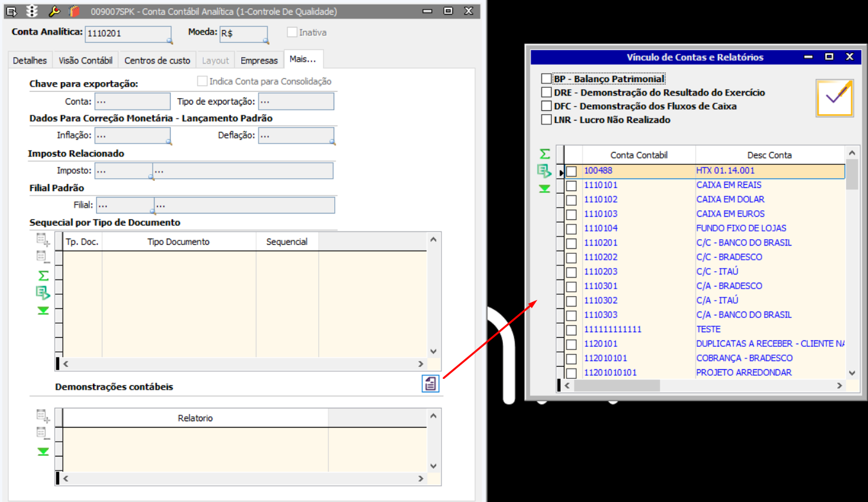Tick the checkbox for the TESTE account row
Image resolution: width=868 pixels, height=502 pixels.
[572, 330]
